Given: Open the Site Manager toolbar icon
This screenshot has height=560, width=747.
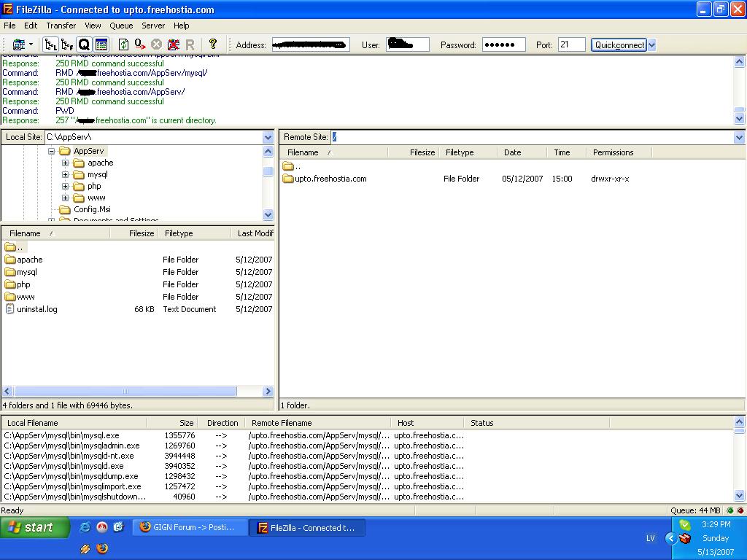Looking at the screenshot, I should coord(19,44).
